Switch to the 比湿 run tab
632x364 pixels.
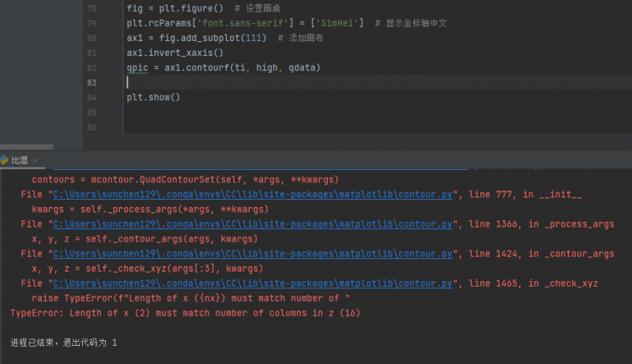(19, 160)
